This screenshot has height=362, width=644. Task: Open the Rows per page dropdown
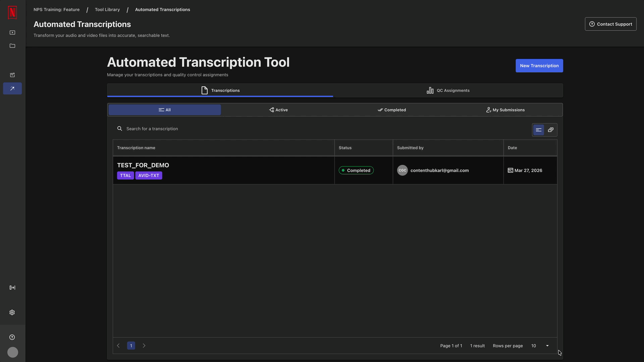539,346
